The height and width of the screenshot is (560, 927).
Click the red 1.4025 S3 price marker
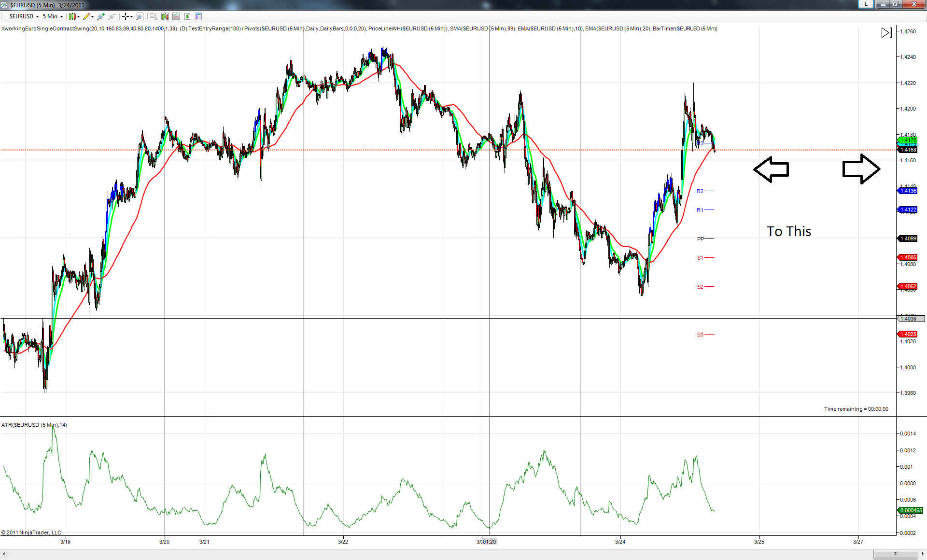click(908, 334)
